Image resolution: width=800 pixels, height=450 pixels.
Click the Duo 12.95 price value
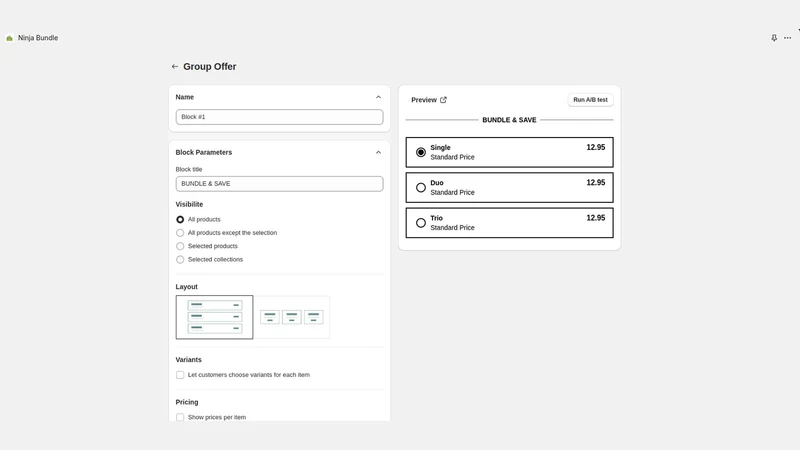pyautogui.click(x=595, y=183)
